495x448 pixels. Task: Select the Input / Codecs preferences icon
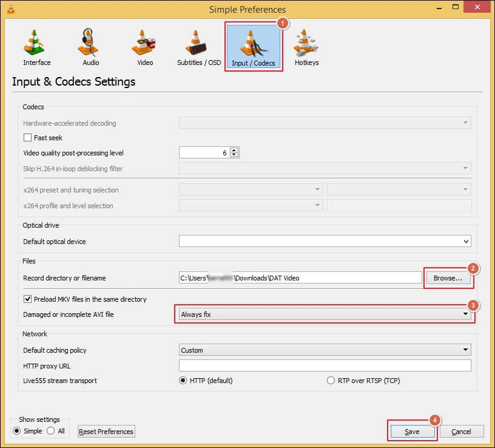pos(254,47)
